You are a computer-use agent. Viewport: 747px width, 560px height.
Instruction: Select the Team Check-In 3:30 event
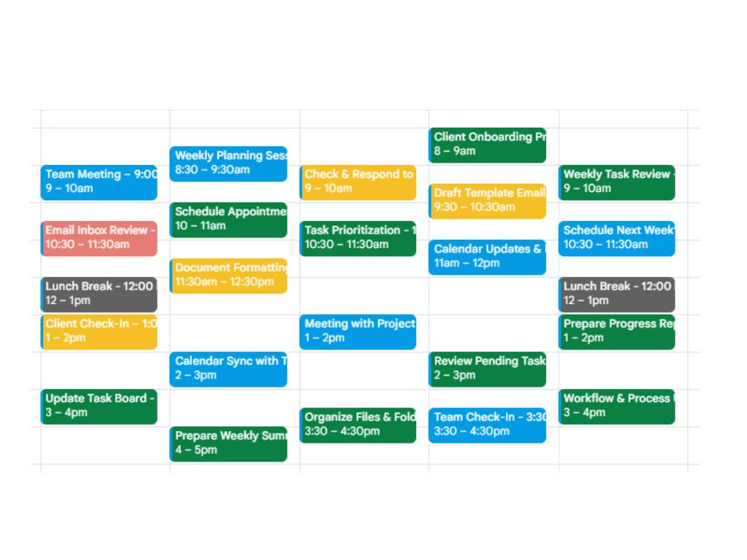(x=487, y=426)
